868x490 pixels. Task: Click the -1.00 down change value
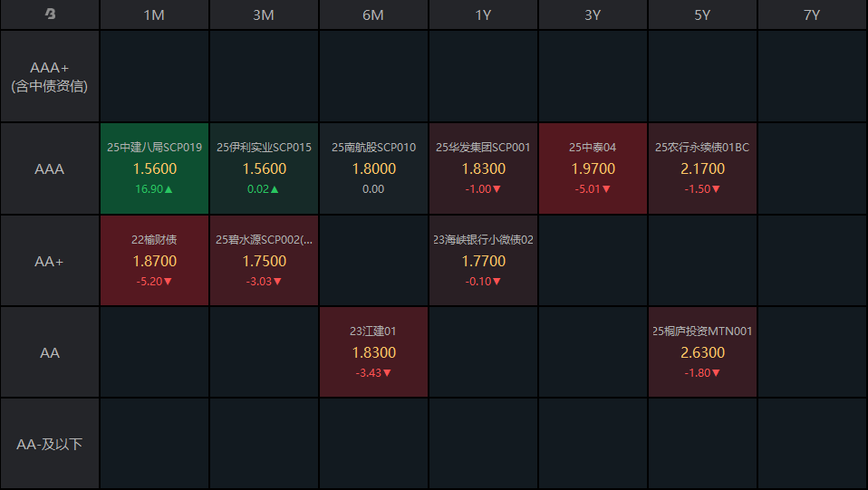point(483,189)
